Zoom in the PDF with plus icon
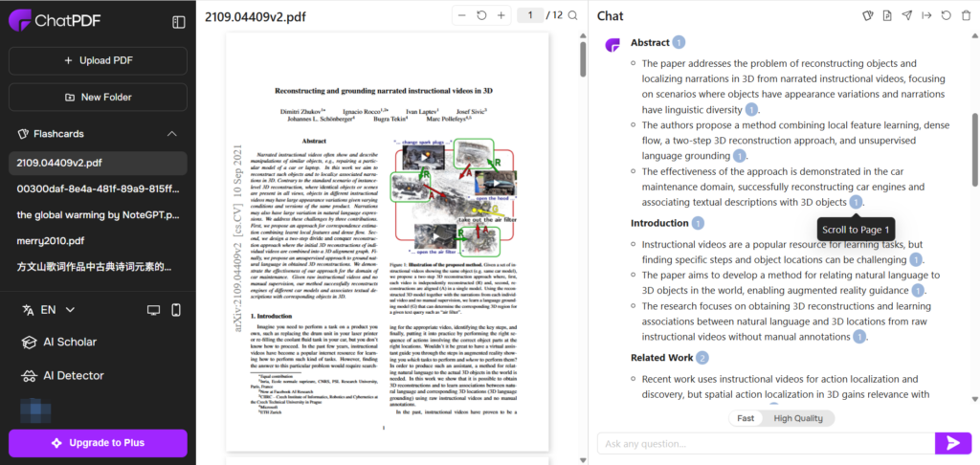980x465 pixels. tap(501, 15)
